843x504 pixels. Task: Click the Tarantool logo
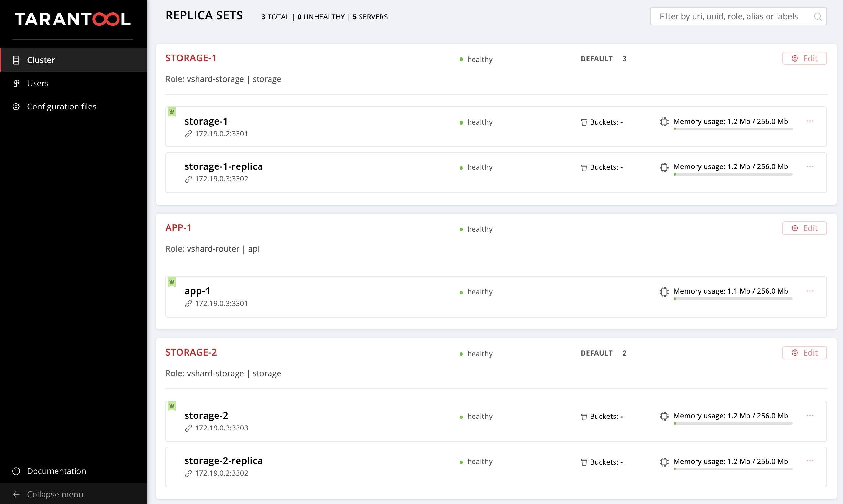pyautogui.click(x=73, y=19)
